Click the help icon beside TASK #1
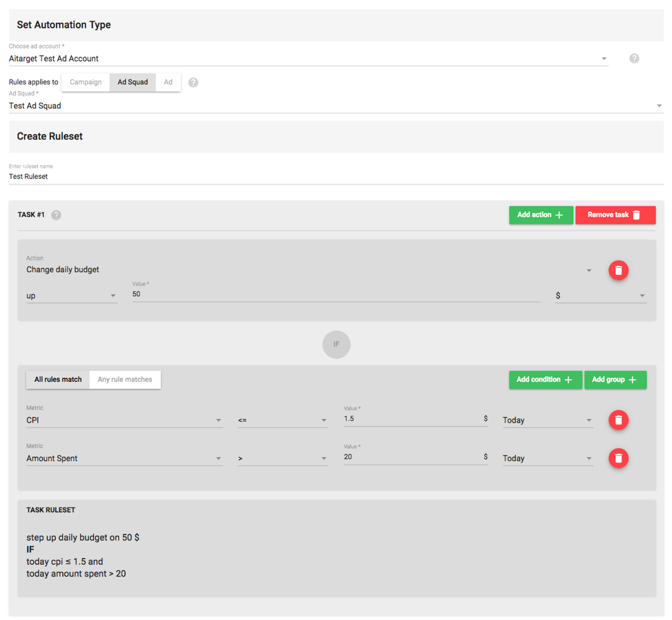Viewport: 672px width, 620px height. [56, 215]
